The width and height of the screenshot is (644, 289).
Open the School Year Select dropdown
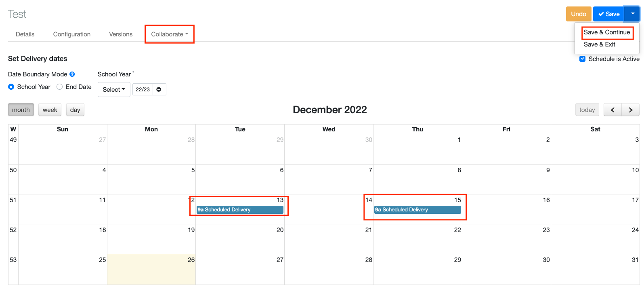pyautogui.click(x=114, y=90)
